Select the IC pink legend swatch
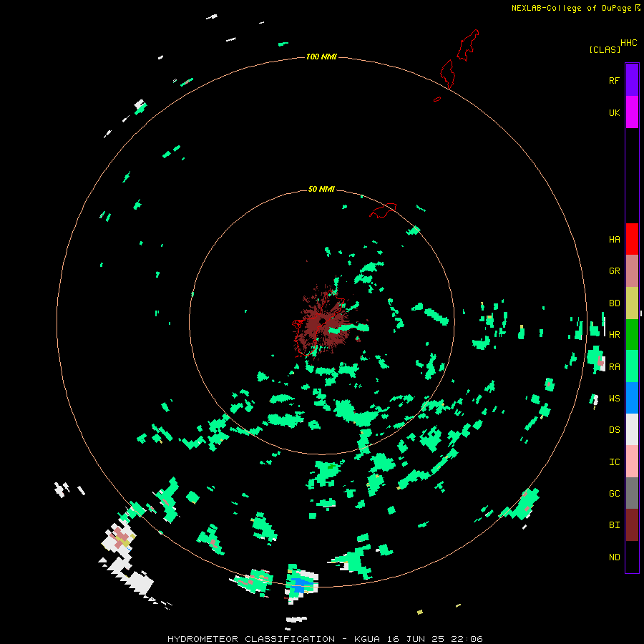Viewport: 644px width, 644px height. tap(632, 462)
